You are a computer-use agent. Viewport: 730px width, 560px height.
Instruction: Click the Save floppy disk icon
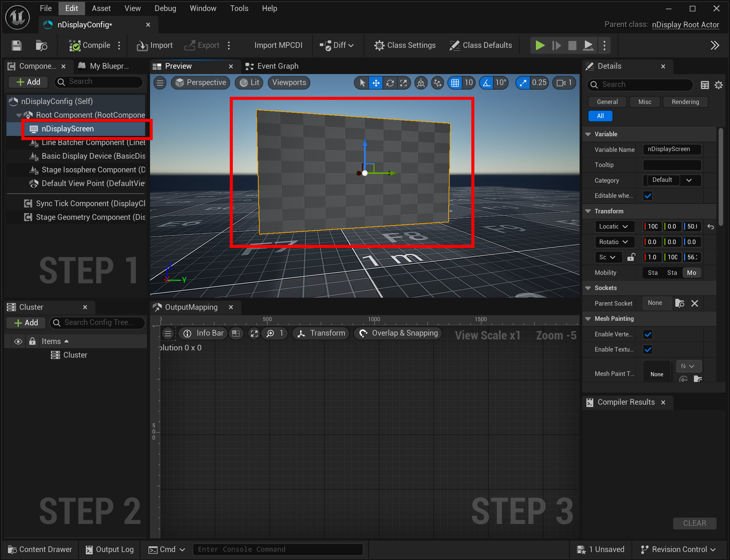[x=16, y=46]
